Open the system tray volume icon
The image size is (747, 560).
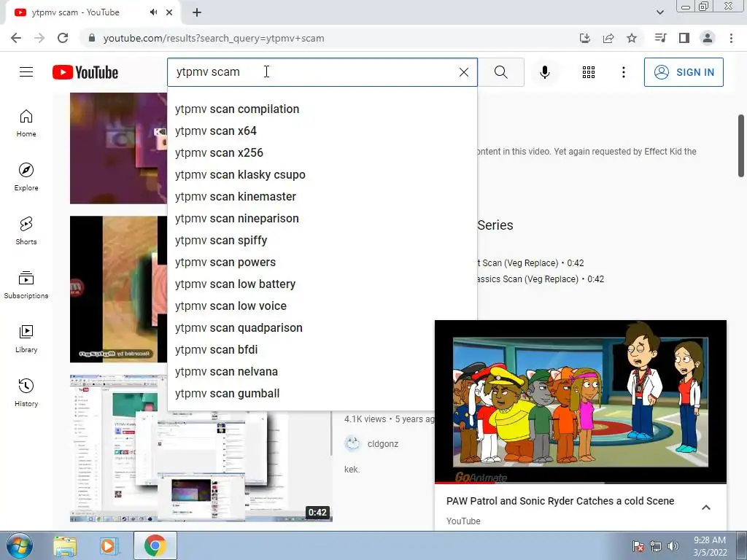point(673,546)
